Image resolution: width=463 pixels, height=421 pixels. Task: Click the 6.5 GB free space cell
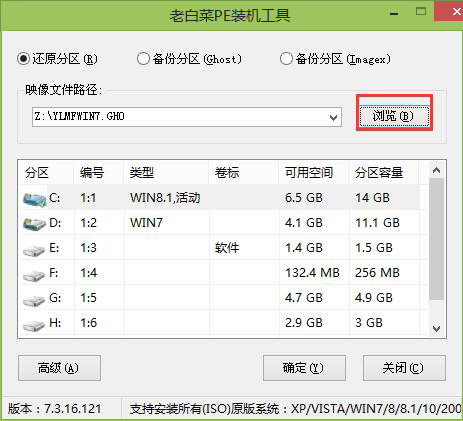pos(304,198)
